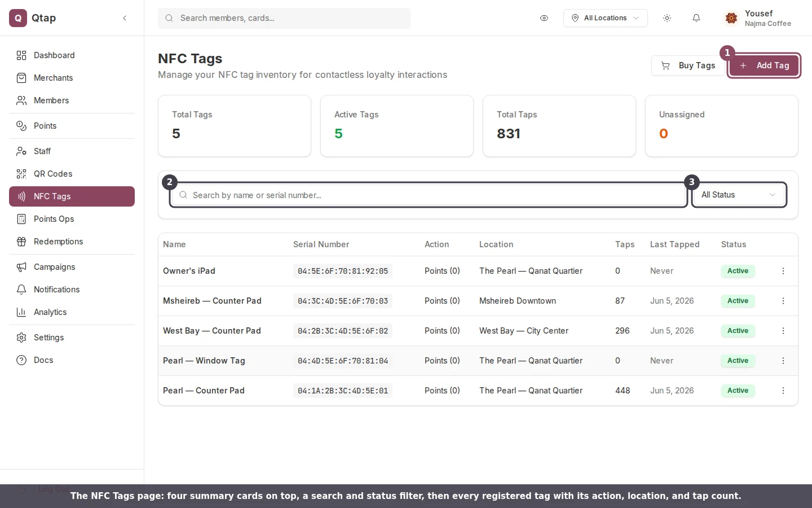
Task: Toggle the eye preview icon in the header
Action: click(544, 18)
